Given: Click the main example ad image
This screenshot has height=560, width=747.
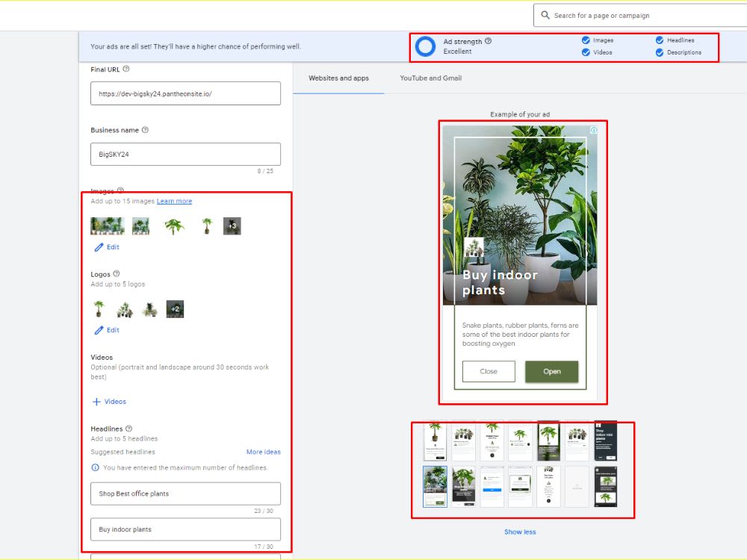Looking at the screenshot, I should coord(520,215).
